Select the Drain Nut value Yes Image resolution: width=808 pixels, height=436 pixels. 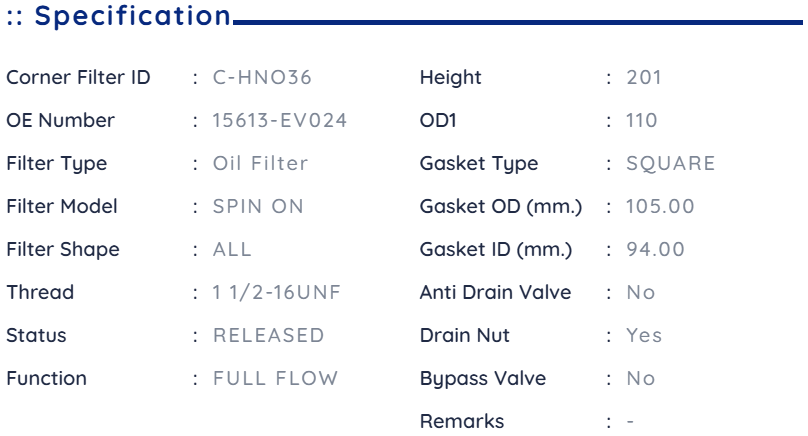[644, 336]
